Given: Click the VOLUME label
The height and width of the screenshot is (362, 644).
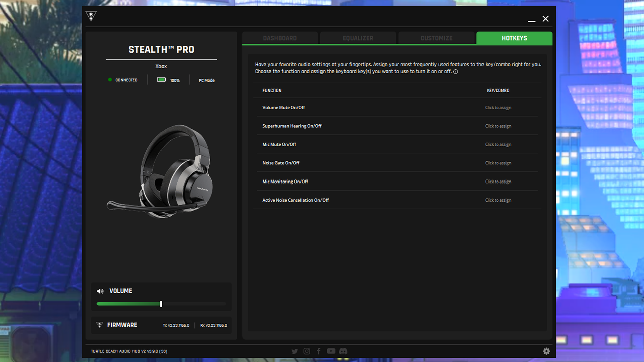Looking at the screenshot, I should coord(121,291).
